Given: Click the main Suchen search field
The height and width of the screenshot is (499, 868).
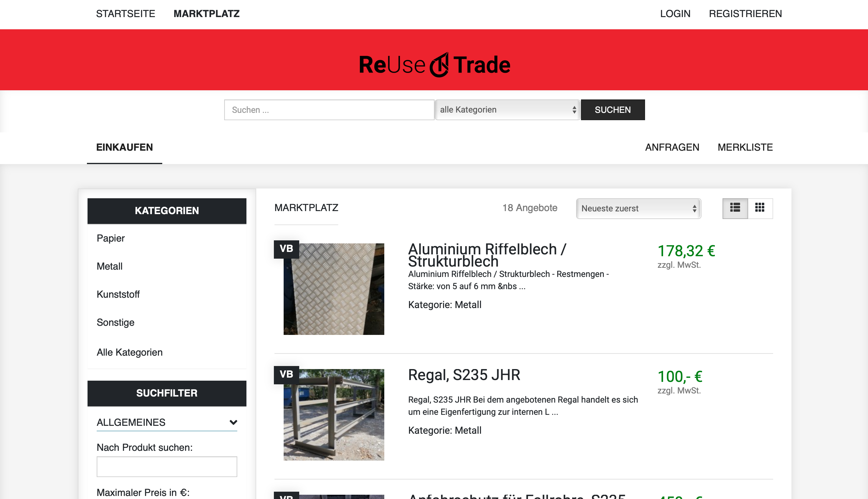Looking at the screenshot, I should click(x=329, y=110).
